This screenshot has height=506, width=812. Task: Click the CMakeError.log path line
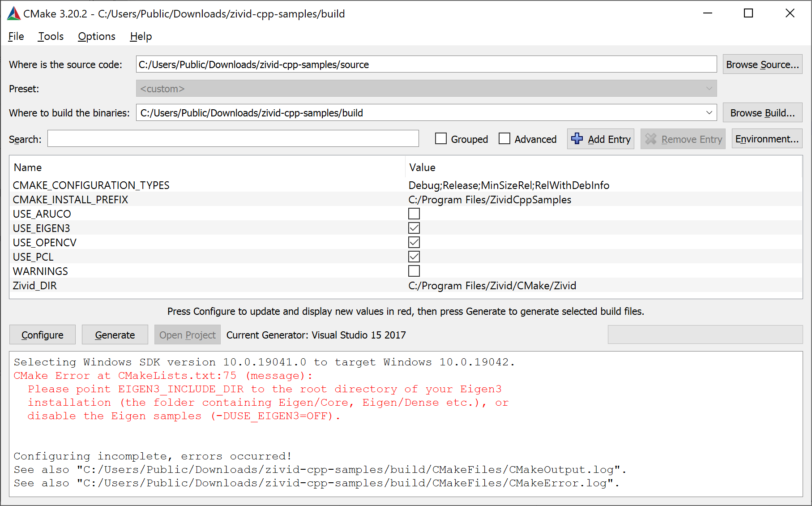[x=316, y=483]
